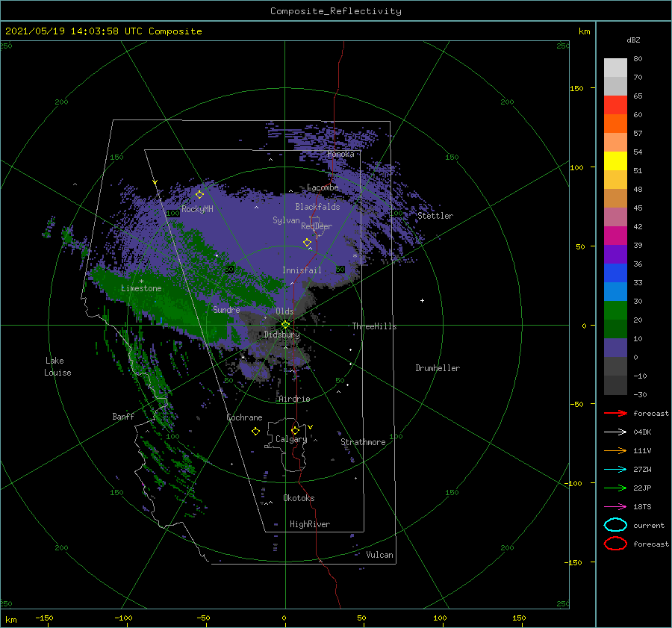
Task: Select the cyan 27ZW arrow icon
Action: coord(615,469)
